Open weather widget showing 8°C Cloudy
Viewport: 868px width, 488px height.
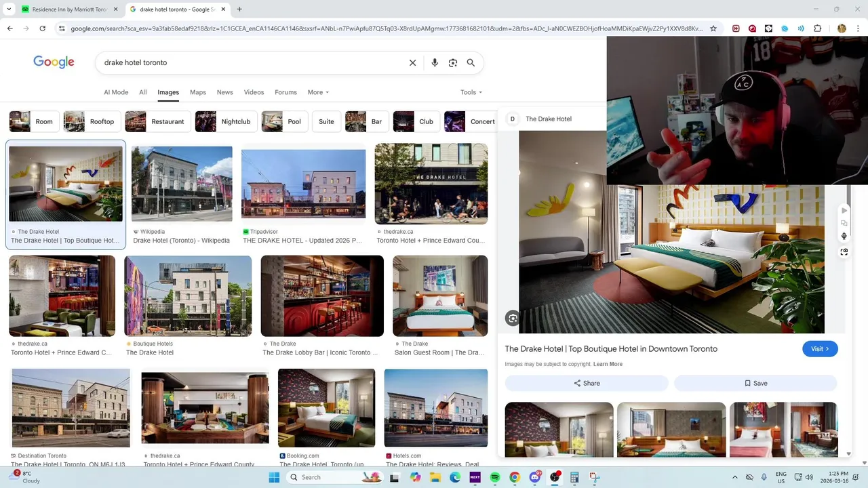coord(26,477)
